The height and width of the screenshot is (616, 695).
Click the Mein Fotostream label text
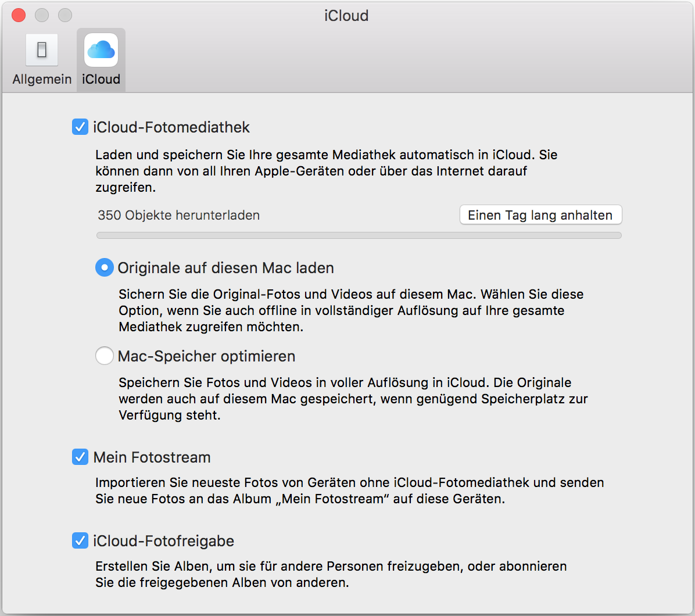(x=152, y=457)
